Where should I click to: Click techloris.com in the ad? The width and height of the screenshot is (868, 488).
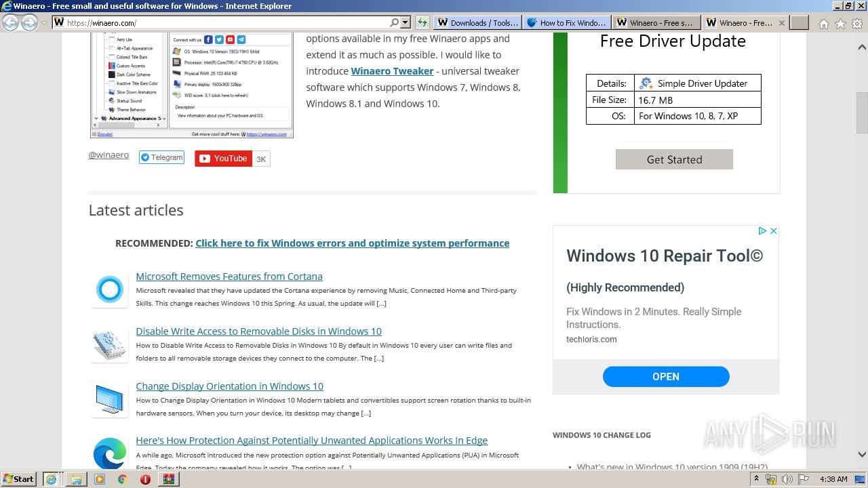[x=591, y=340]
